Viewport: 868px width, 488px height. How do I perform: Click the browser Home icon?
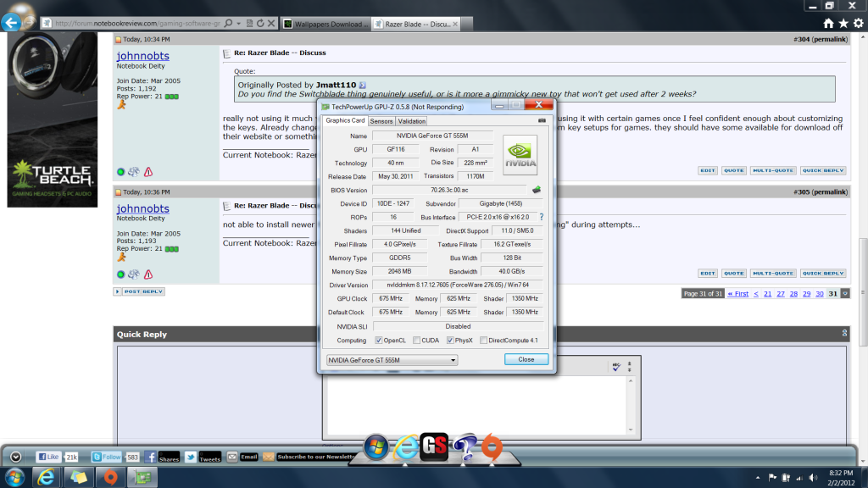click(828, 23)
